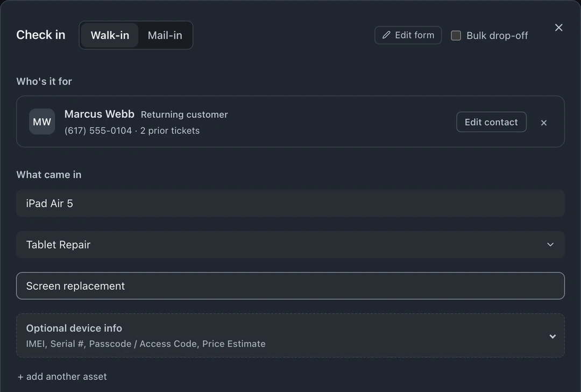Viewport: 581px width, 392px height.
Task: Click the Edit contact button
Action: [491, 122]
